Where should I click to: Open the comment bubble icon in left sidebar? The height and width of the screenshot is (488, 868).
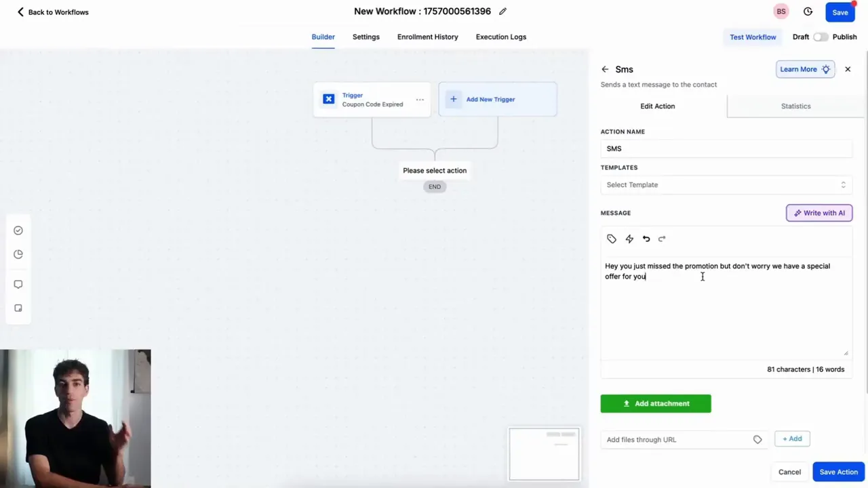click(18, 284)
